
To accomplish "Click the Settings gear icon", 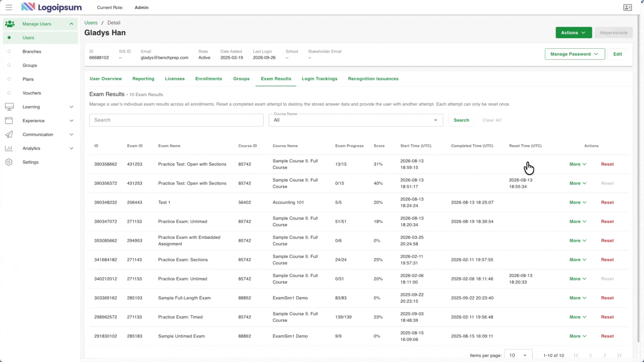I will click(9, 162).
